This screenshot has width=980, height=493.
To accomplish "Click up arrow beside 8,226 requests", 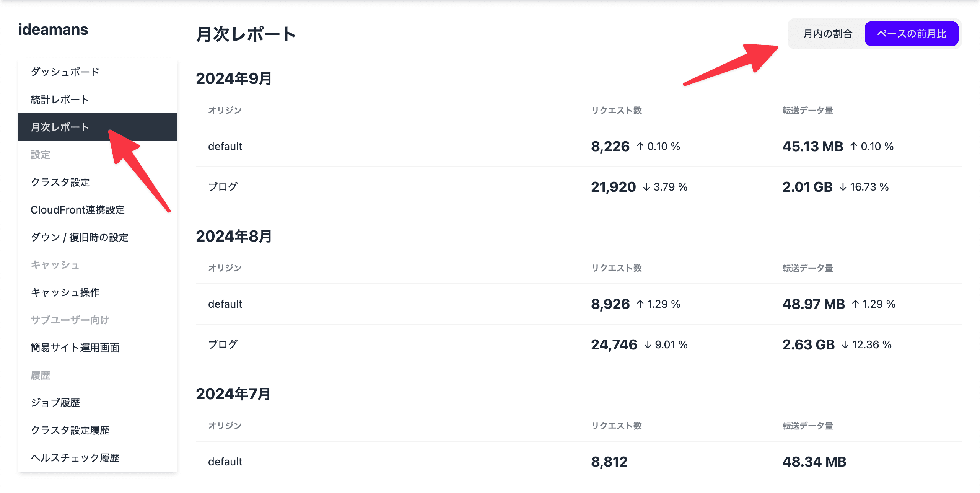I will (x=640, y=146).
